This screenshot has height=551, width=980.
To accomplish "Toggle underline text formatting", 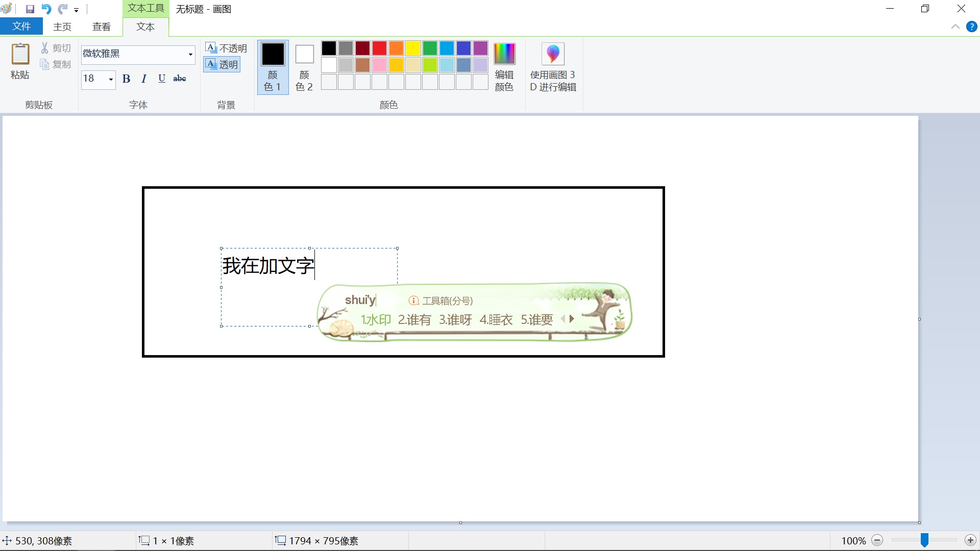I will click(x=162, y=79).
